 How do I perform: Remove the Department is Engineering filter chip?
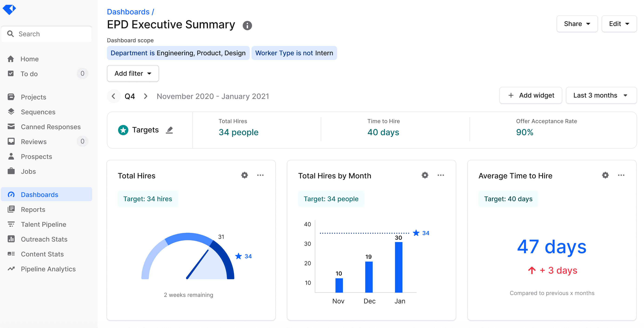pos(178,53)
